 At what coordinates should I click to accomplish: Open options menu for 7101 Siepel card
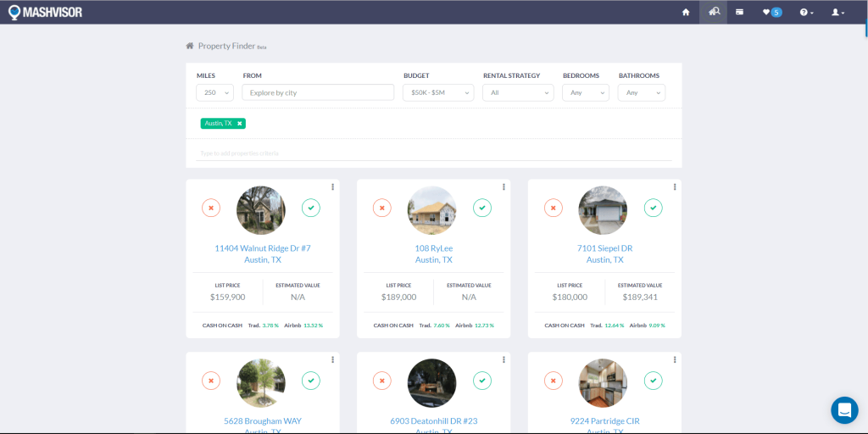click(675, 187)
